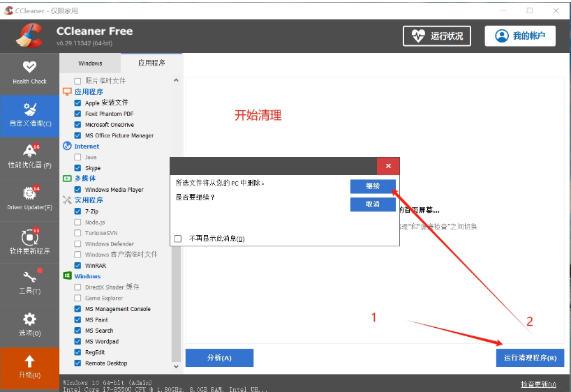Click the Upgrade arrow icon
571x392 pixels.
[x=29, y=361]
